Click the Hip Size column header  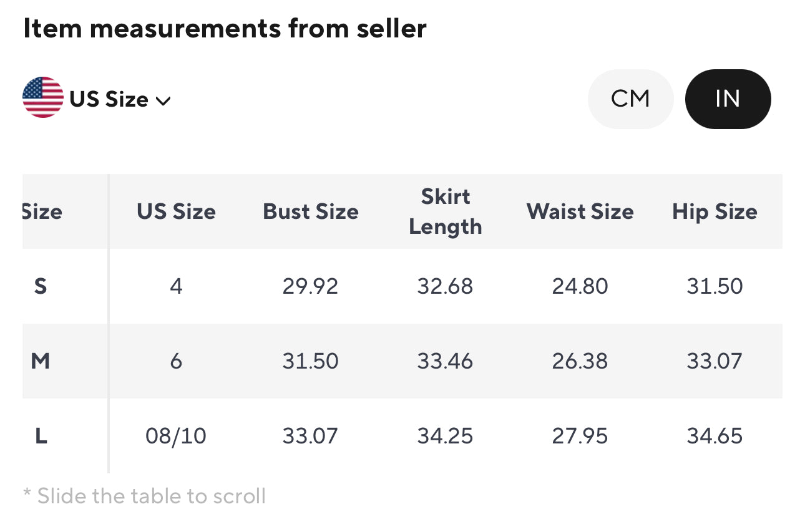point(715,211)
